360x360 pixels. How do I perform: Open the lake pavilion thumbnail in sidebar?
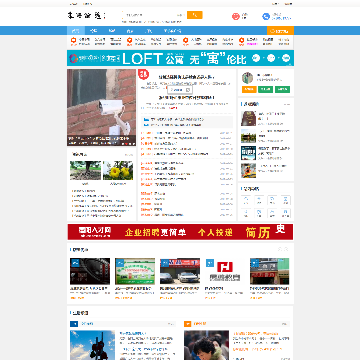249,136
